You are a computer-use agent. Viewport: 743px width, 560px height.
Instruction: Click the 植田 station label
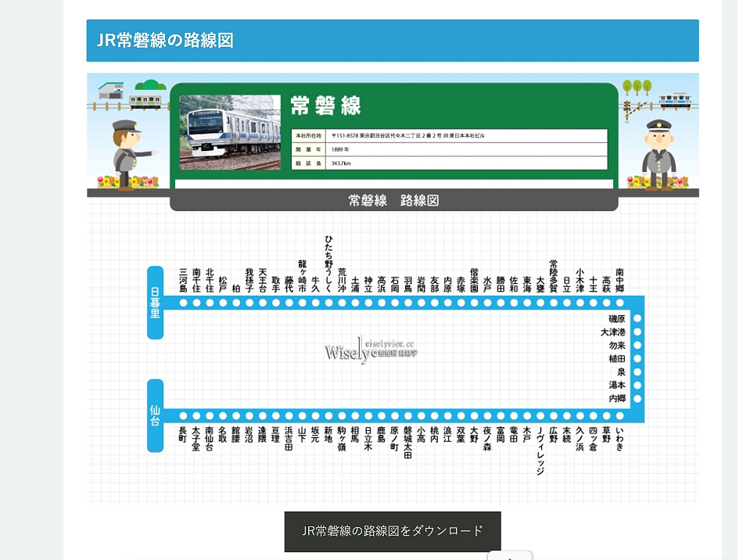[617, 359]
